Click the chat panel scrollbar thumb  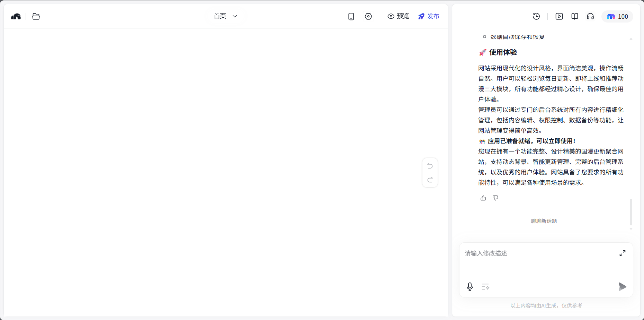pos(631,212)
